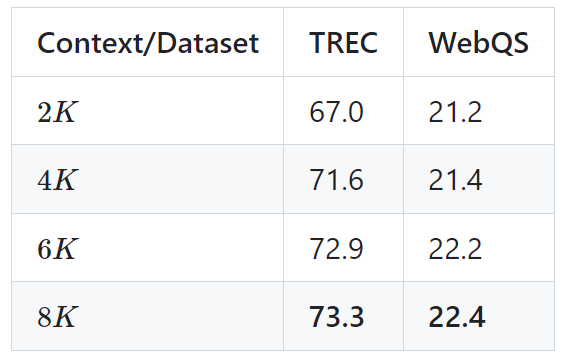Screen dimensions: 565x362
Task: Click the bold WebQS value 22.4
Action: click(457, 317)
